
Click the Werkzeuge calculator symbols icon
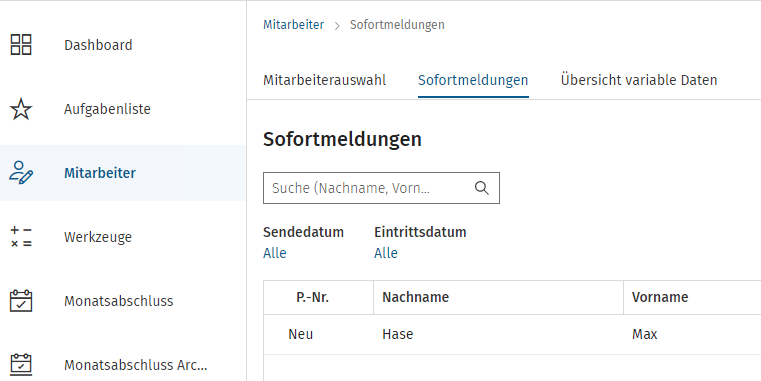21,237
